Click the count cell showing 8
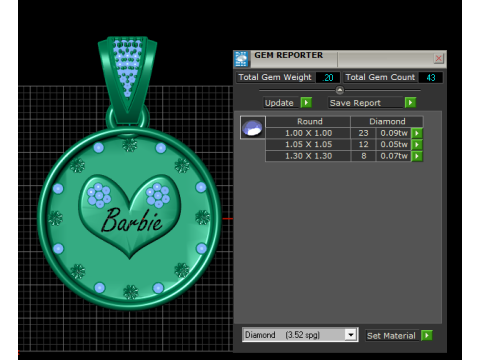Image resolution: width=480 pixels, height=360 pixels. coord(363,156)
